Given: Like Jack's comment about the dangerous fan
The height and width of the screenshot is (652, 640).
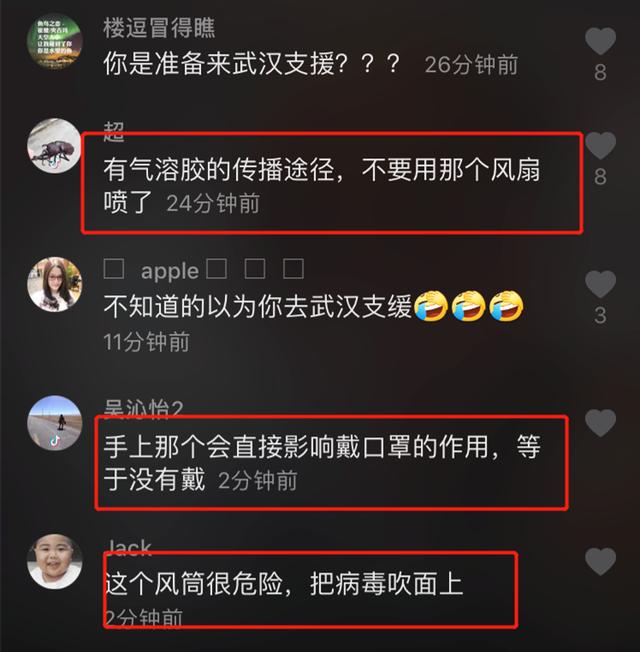Looking at the screenshot, I should (600, 561).
